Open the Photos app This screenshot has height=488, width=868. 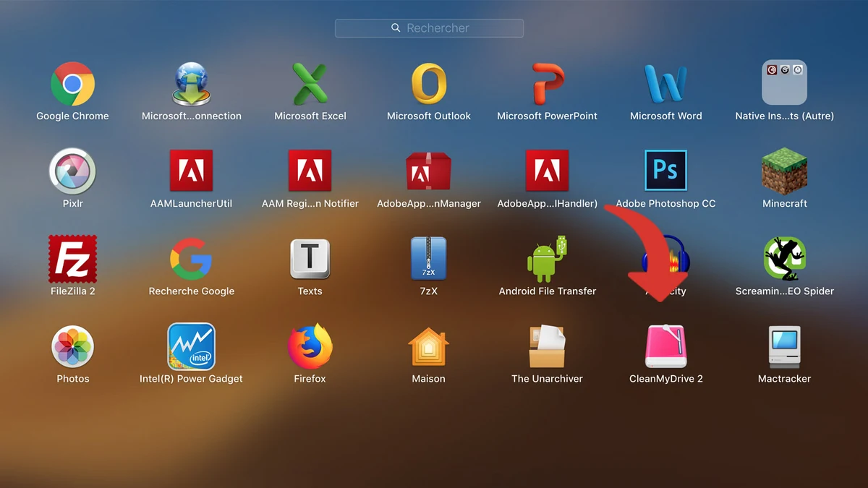point(72,346)
